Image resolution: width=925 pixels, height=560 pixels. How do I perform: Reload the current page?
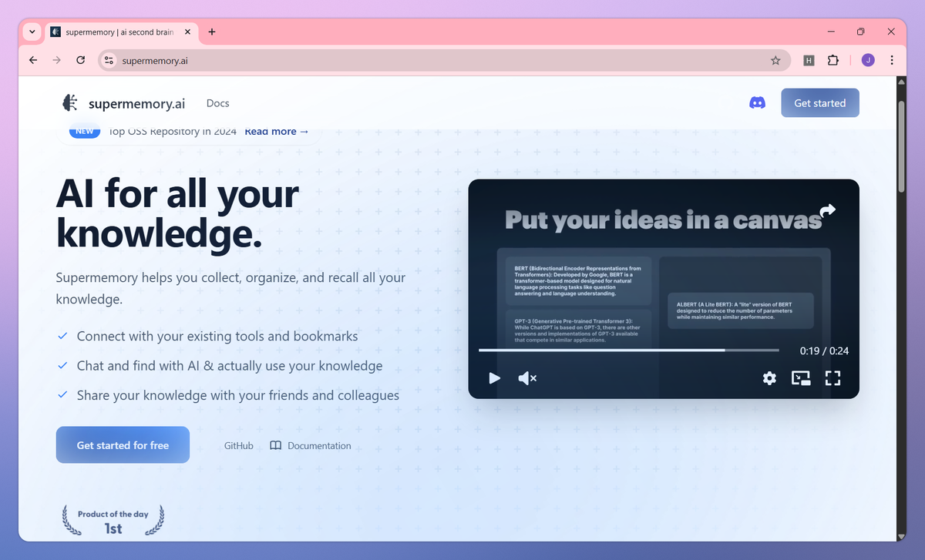[80, 60]
